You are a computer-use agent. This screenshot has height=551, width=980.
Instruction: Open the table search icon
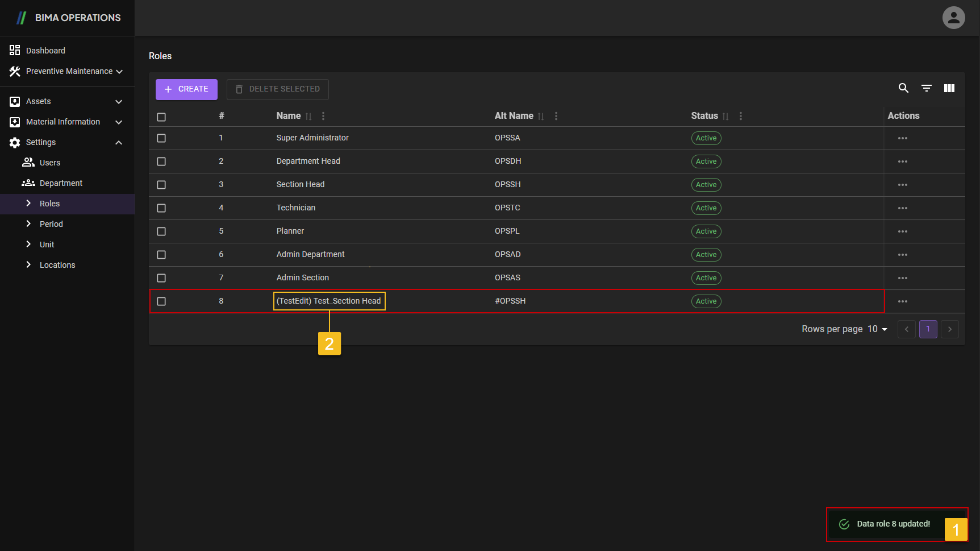coord(903,88)
